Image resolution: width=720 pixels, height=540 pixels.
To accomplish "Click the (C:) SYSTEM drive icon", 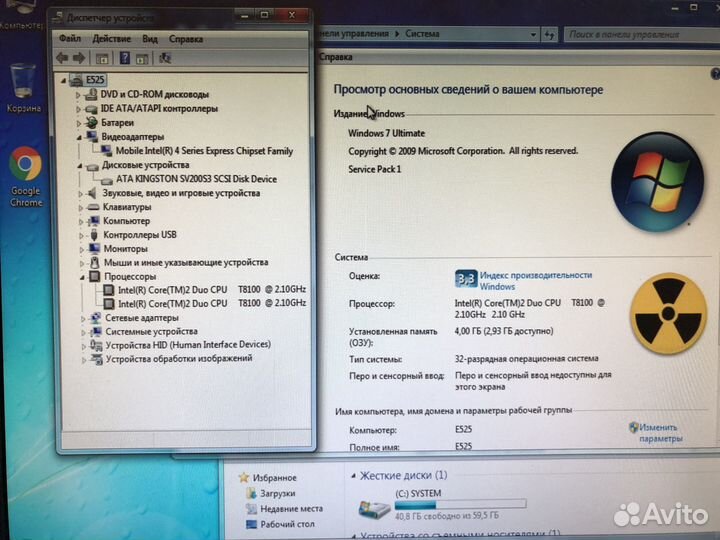I will (x=374, y=508).
